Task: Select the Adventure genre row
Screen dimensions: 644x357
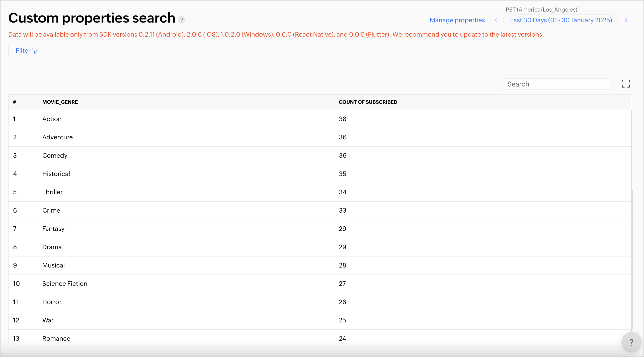Action: click(57, 137)
